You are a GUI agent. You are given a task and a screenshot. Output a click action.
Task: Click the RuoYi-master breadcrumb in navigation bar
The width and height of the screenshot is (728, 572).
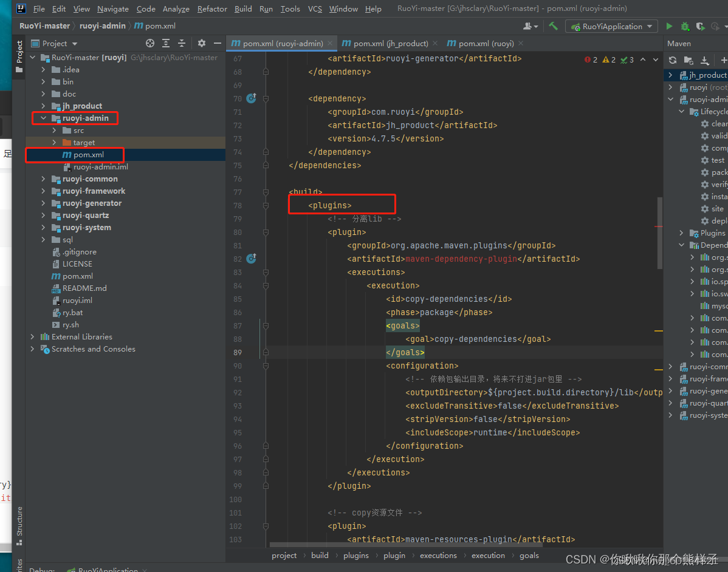(x=44, y=26)
